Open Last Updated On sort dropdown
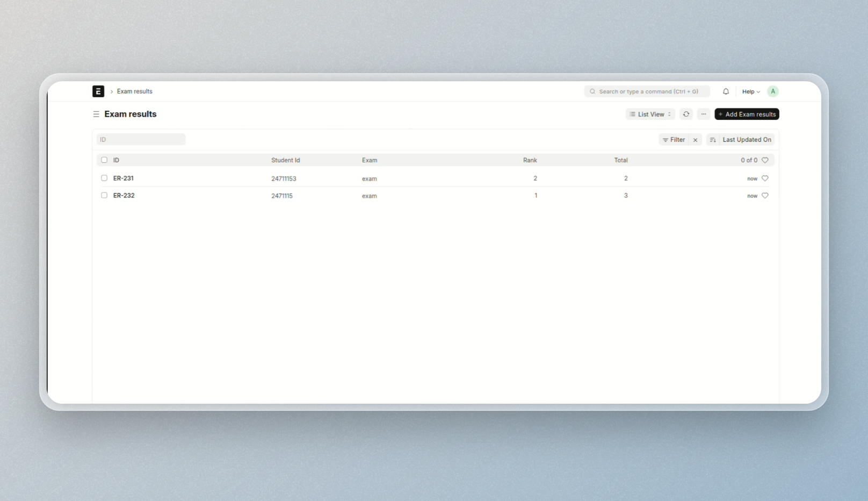The height and width of the screenshot is (501, 868). click(747, 140)
